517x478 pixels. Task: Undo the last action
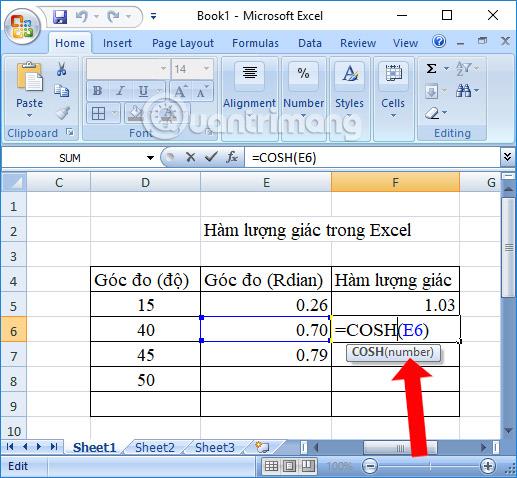click(x=82, y=16)
